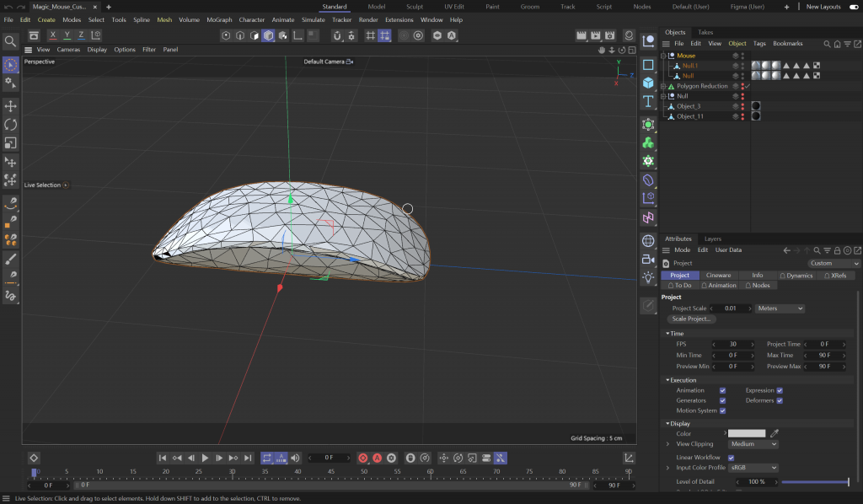Activate the Live Selection tool icon

coord(10,65)
